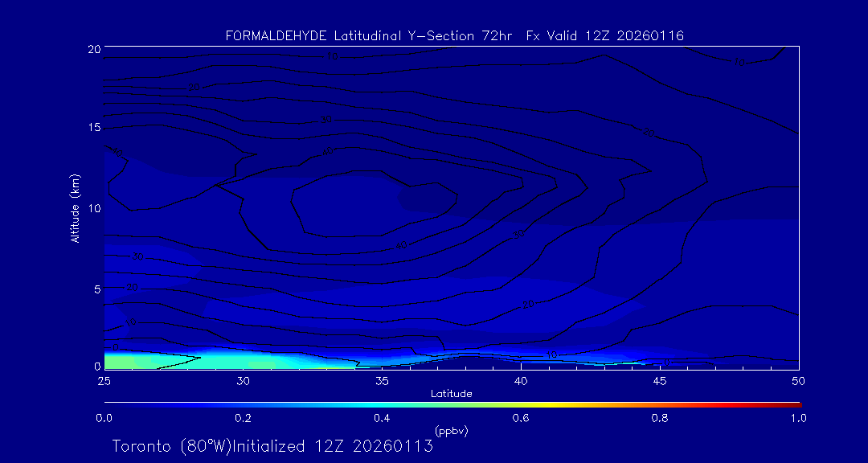868x463 pixels.
Task: Click "Initialized 12Z 20260113" in the footer
Action: (x=334, y=446)
